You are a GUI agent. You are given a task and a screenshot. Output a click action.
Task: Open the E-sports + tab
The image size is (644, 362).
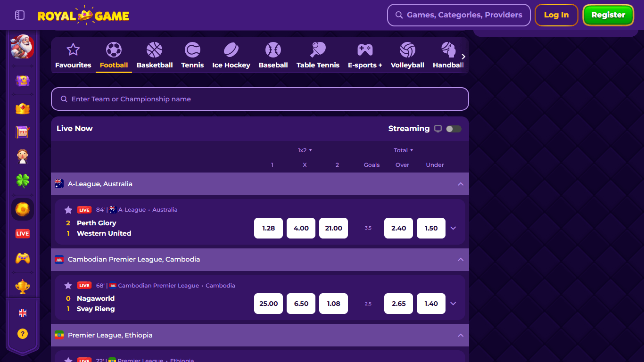365,56
